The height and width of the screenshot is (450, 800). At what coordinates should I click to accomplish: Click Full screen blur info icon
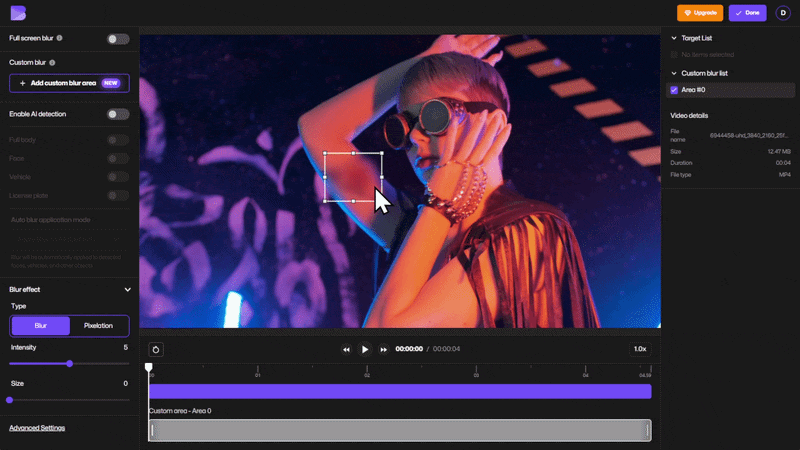pos(60,38)
